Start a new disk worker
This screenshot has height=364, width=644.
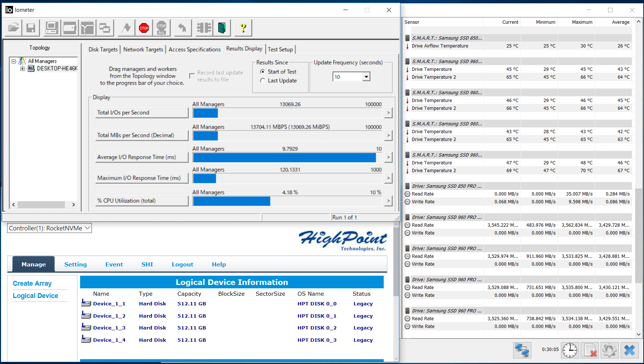tap(69, 28)
